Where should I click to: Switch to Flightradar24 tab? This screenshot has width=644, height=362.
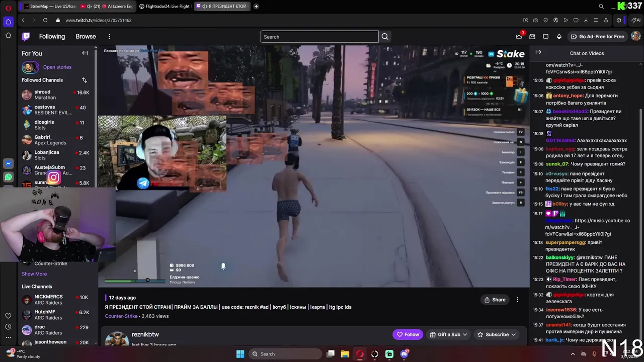pyautogui.click(x=165, y=6)
